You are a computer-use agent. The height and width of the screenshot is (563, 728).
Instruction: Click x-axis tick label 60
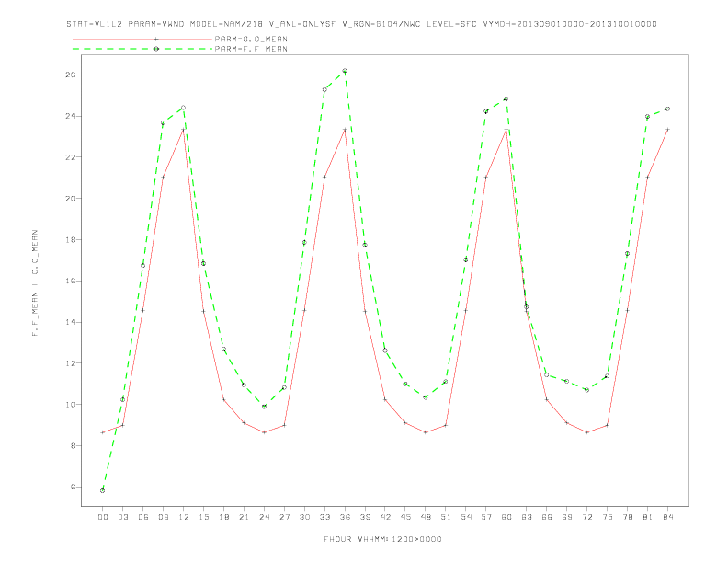coord(506,517)
